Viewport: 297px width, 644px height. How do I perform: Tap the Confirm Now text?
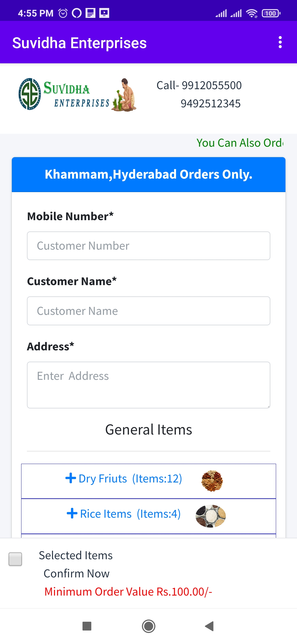pos(76,574)
